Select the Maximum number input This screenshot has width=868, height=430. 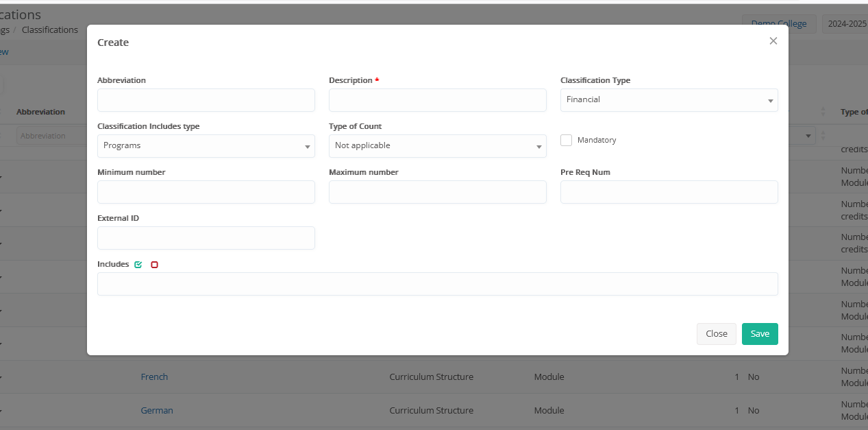click(x=437, y=192)
